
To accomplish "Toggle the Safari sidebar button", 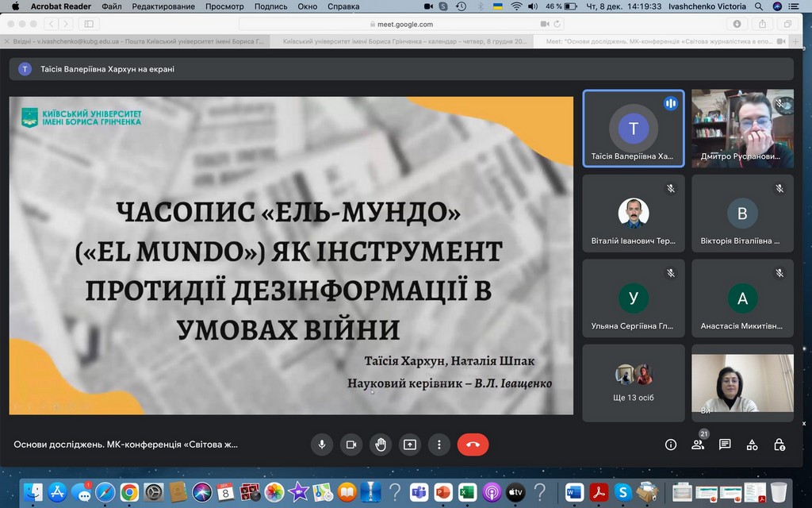I will (88, 25).
